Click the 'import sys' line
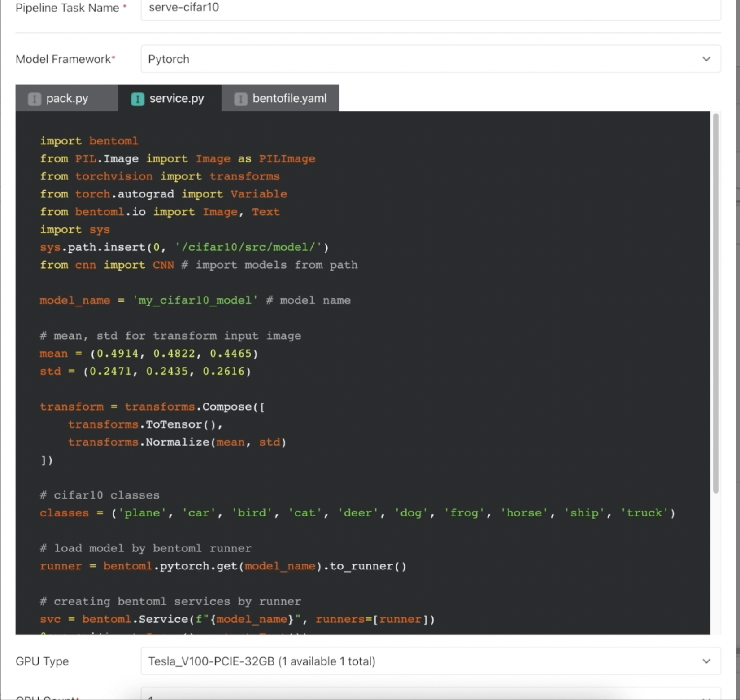 (75, 229)
